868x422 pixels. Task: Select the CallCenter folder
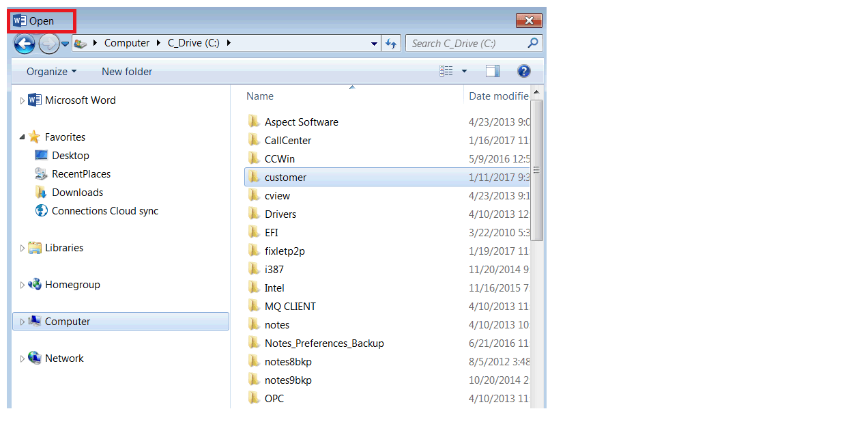pyautogui.click(x=287, y=141)
